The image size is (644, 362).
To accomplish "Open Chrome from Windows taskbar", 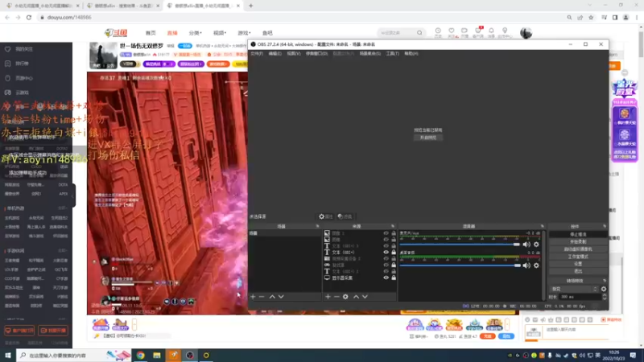I will tap(140, 356).
